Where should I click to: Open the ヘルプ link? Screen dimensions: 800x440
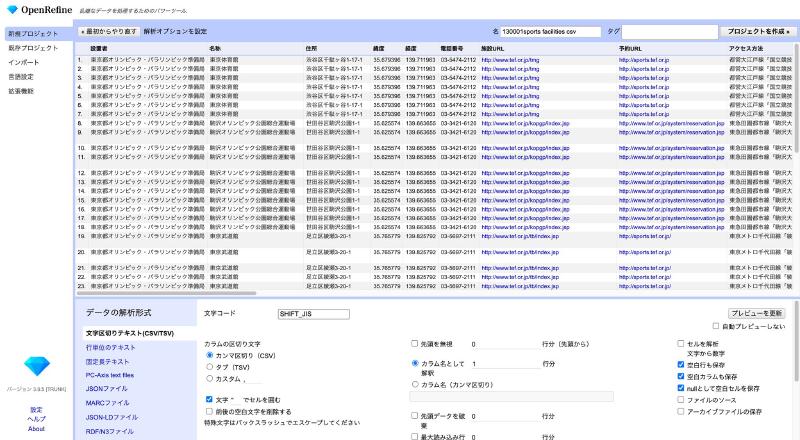coord(36,419)
